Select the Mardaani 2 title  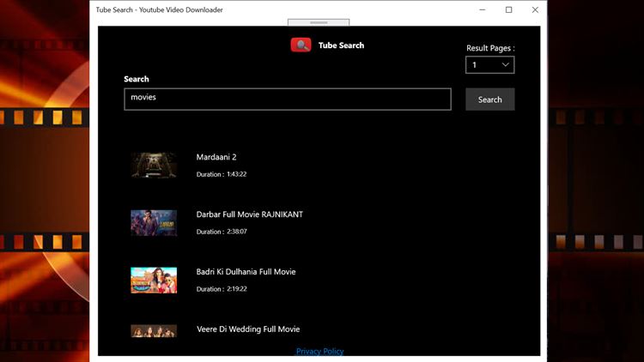[216, 157]
